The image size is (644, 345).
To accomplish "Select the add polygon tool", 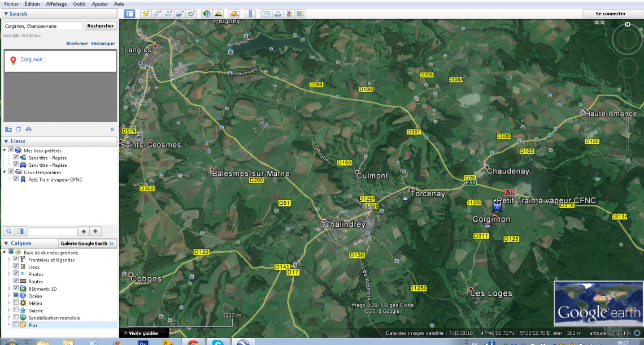I will point(156,14).
